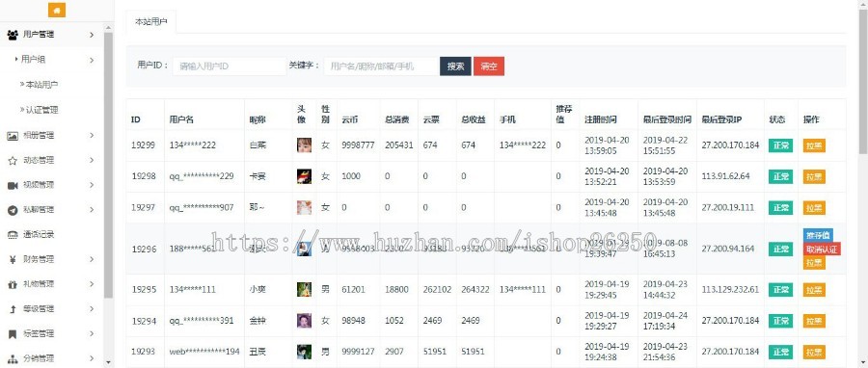This screenshot has width=868, height=368.
Task: Click the sidebar vertical scrollbar
Action: point(108,166)
